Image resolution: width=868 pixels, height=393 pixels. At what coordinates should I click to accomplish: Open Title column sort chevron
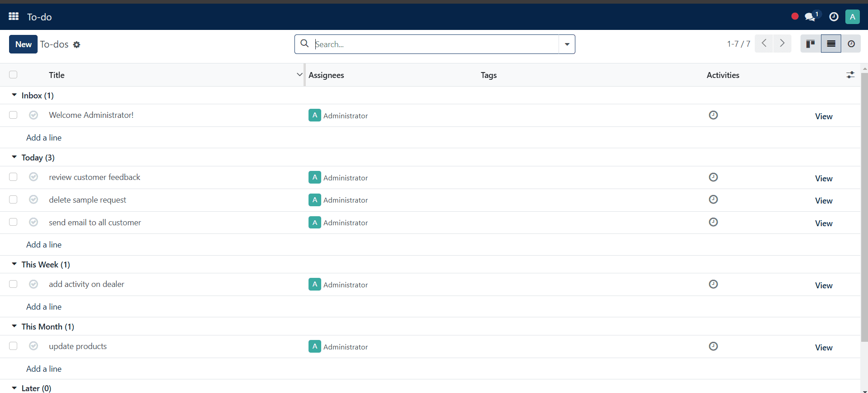click(x=299, y=75)
